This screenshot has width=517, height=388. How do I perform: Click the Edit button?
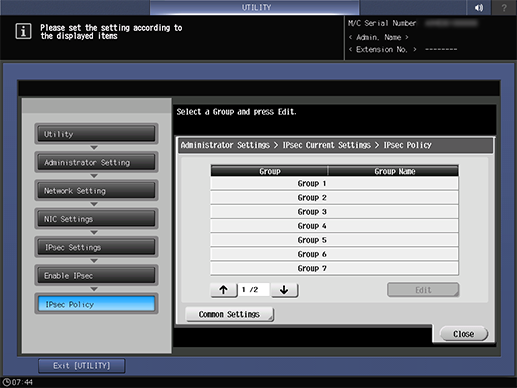pyautogui.click(x=423, y=290)
